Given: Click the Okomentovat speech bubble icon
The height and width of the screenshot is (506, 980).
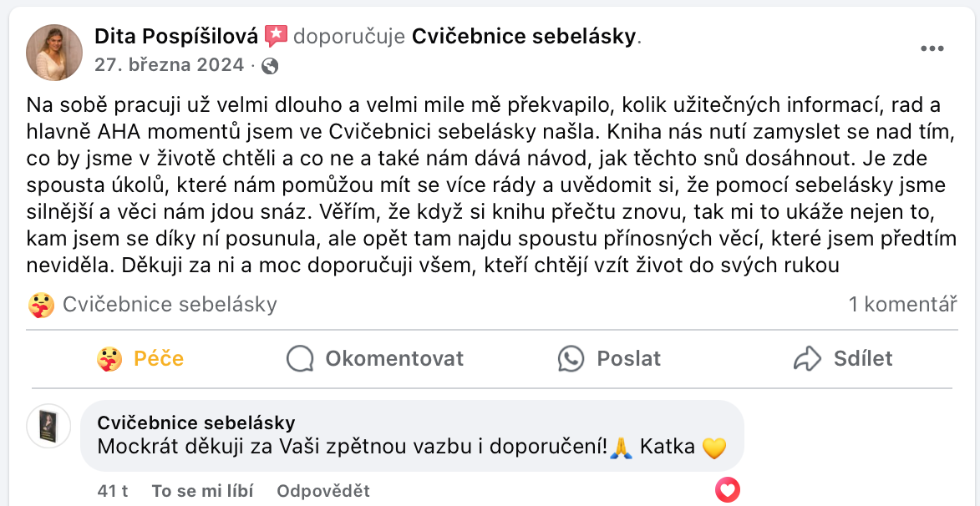Looking at the screenshot, I should pos(299,359).
